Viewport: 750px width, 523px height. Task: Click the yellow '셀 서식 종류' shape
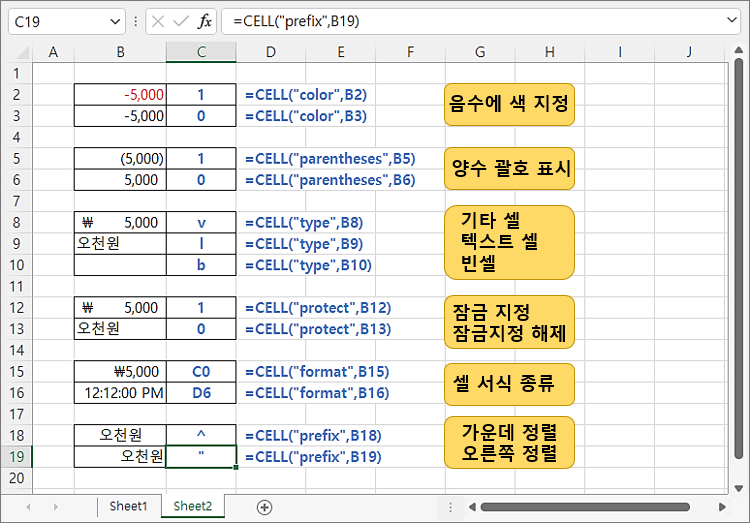click(x=509, y=384)
